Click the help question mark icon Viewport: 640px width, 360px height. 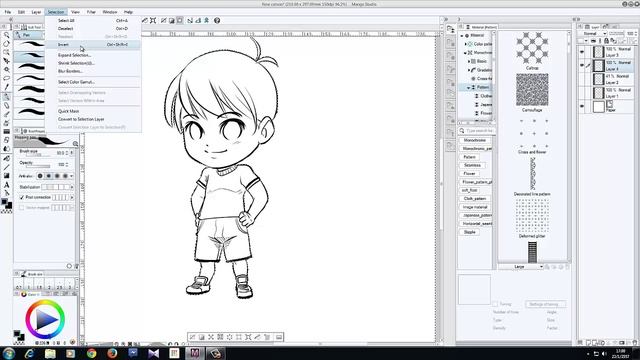tap(217, 20)
